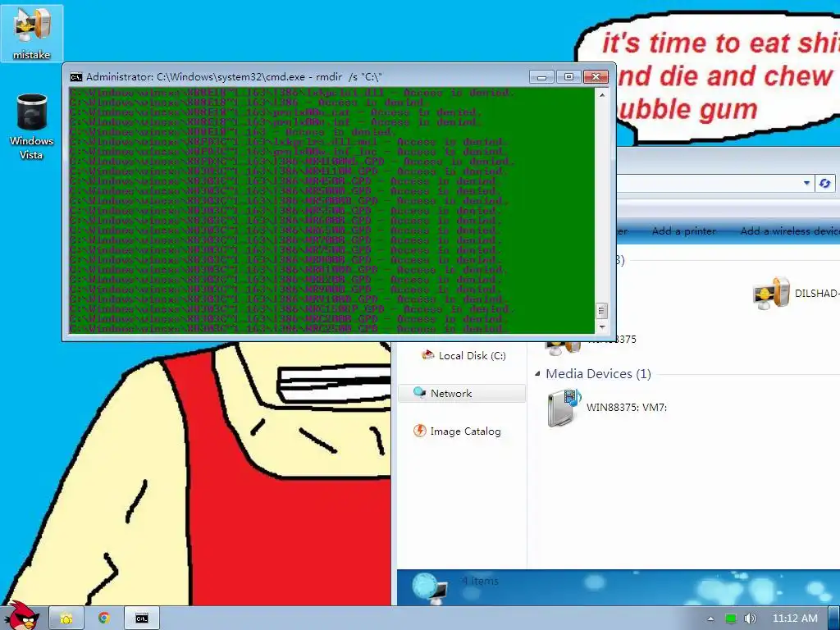Screen dimensions: 840x630
Task: Collapse the Media Devices (1) group
Action: [537, 373]
